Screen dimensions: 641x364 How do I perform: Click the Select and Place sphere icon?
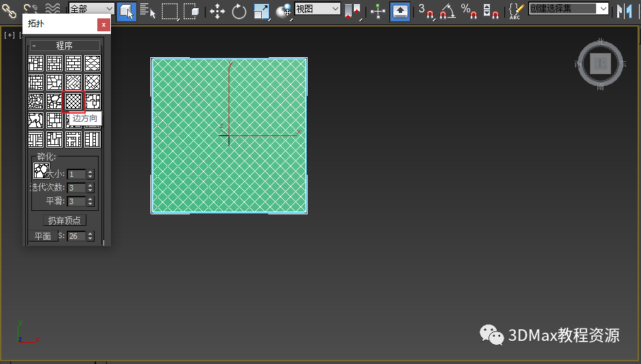[x=283, y=12]
